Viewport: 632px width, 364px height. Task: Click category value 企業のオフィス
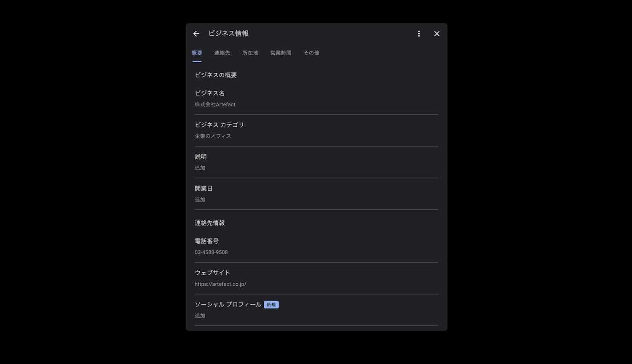[213, 136]
